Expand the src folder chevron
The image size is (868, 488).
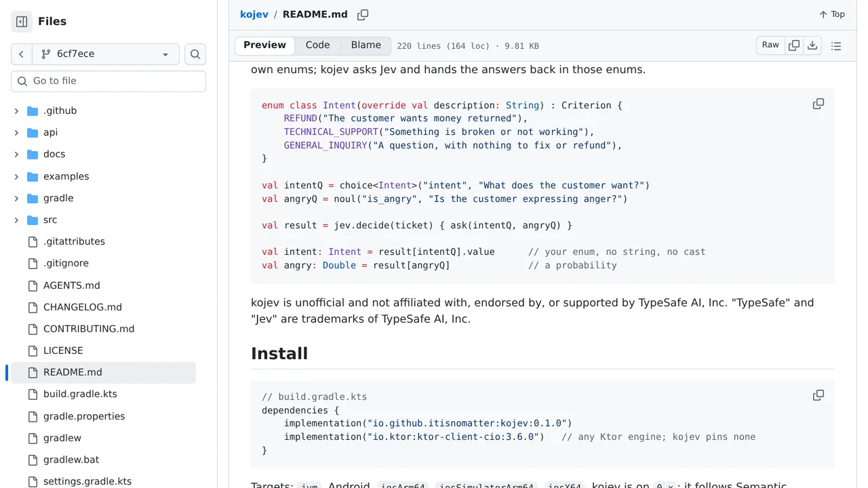click(16, 220)
